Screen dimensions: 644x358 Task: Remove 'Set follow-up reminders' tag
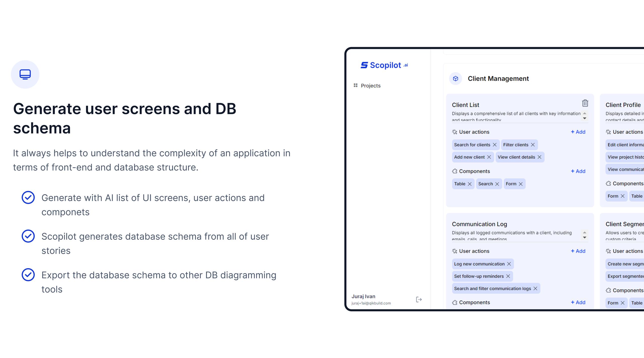click(508, 276)
